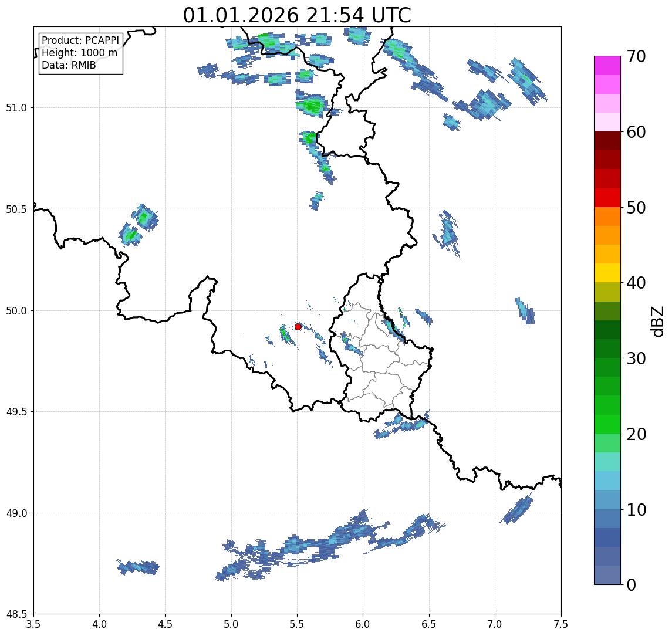
Task: Click the latitude axis label 48.5
Action: click(16, 614)
